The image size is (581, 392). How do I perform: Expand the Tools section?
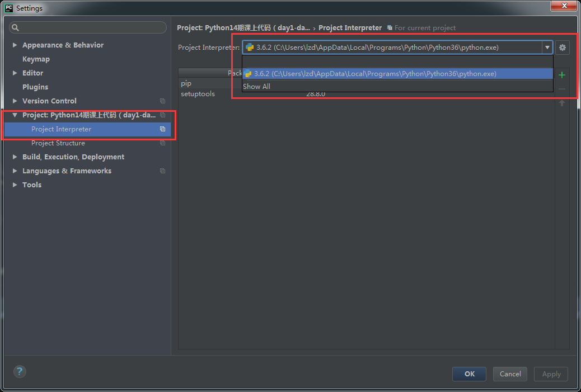[x=15, y=185]
